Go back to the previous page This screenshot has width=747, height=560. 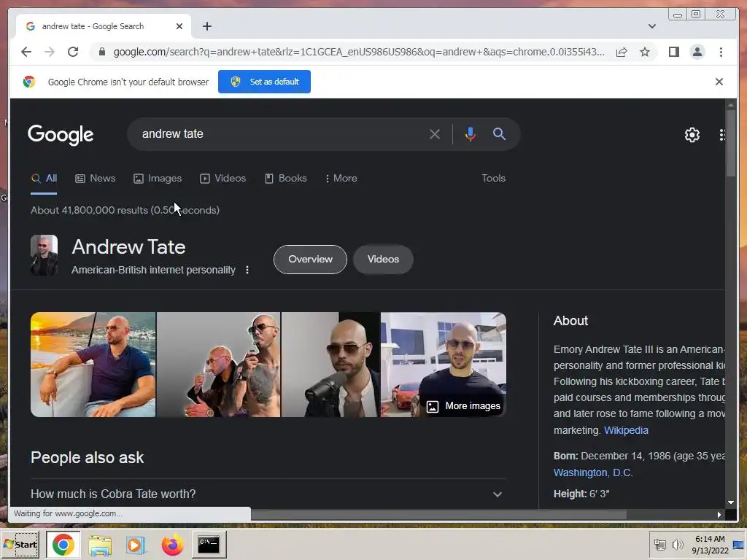[x=26, y=52]
